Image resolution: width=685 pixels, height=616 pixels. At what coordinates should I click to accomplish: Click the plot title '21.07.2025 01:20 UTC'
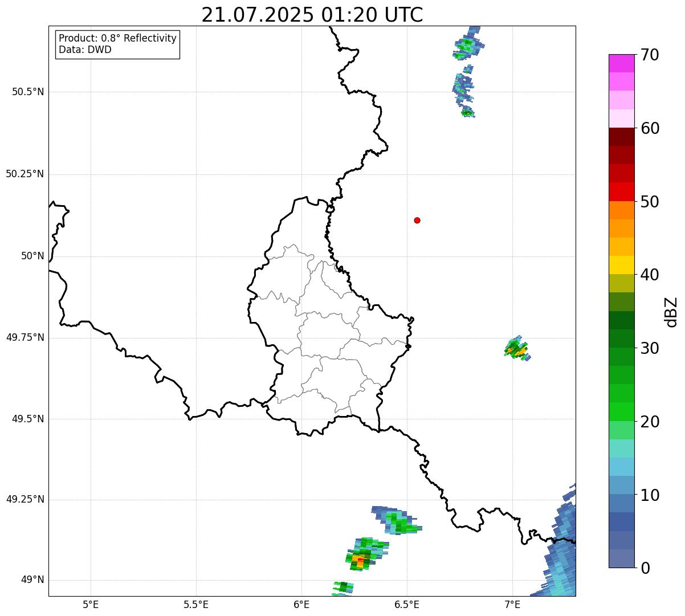tap(312, 15)
